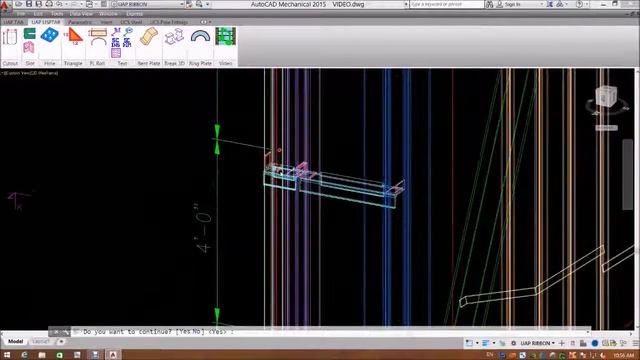Click the keyword search input field

point(446,4)
